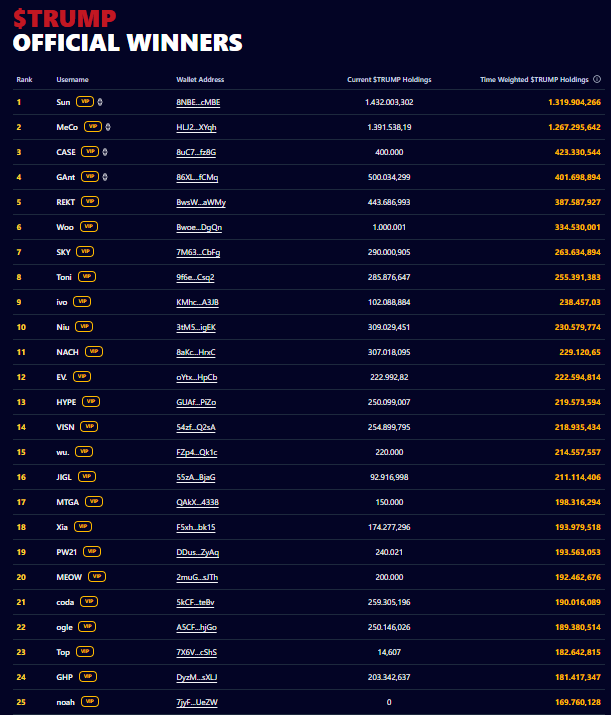The width and height of the screenshot is (611, 715).
Task: Click the VIP badge next to noah
Action: coord(90,702)
